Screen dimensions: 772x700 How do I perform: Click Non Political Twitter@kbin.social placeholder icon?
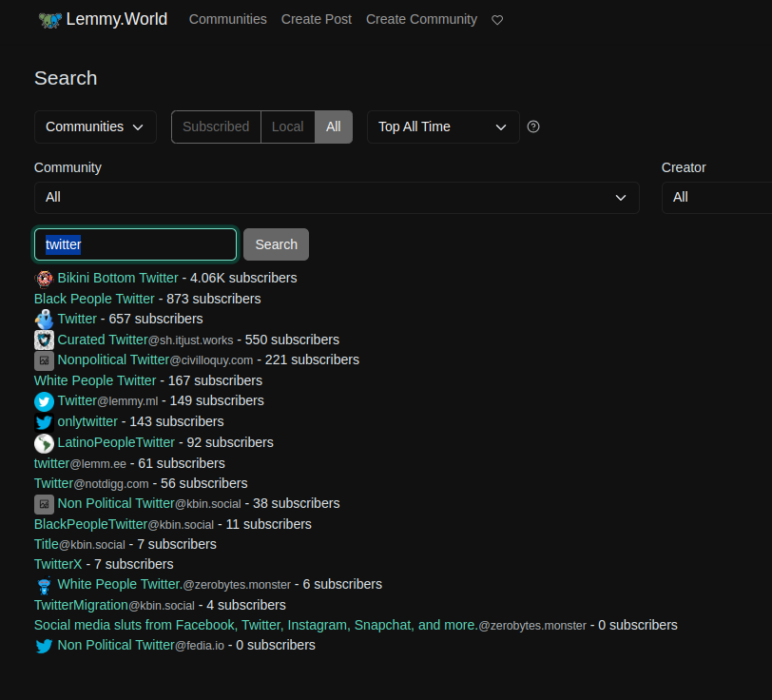44,504
